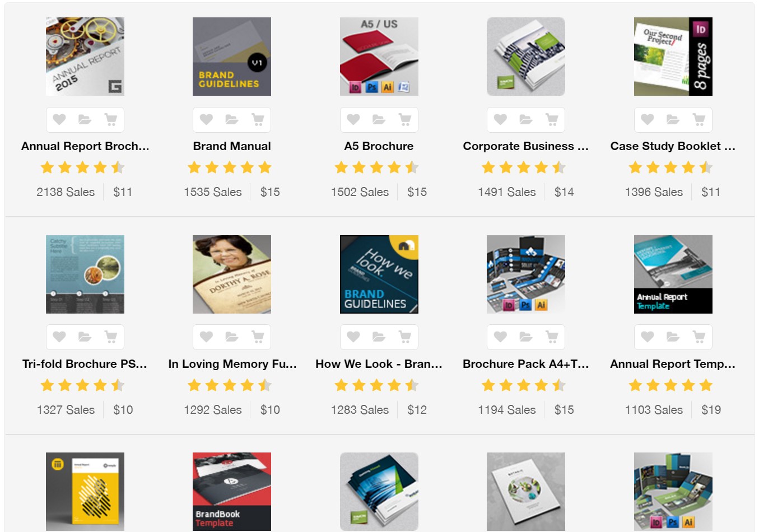This screenshot has width=759, height=532.
Task: Open the A5 Brochure title link
Action: [379, 146]
